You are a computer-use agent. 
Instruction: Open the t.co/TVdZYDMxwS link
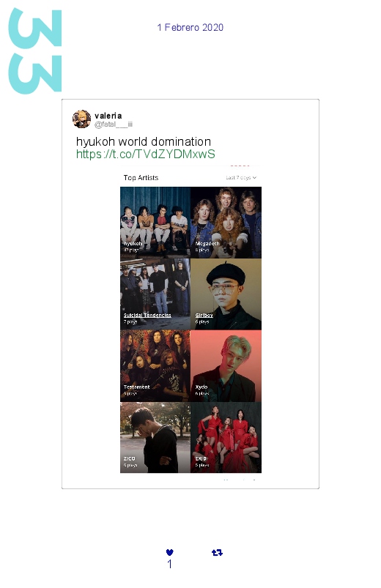pos(146,154)
